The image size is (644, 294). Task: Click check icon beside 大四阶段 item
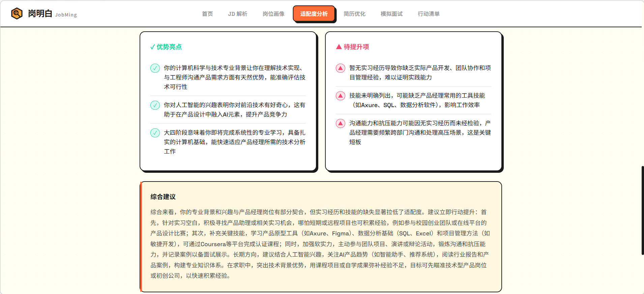point(155,133)
